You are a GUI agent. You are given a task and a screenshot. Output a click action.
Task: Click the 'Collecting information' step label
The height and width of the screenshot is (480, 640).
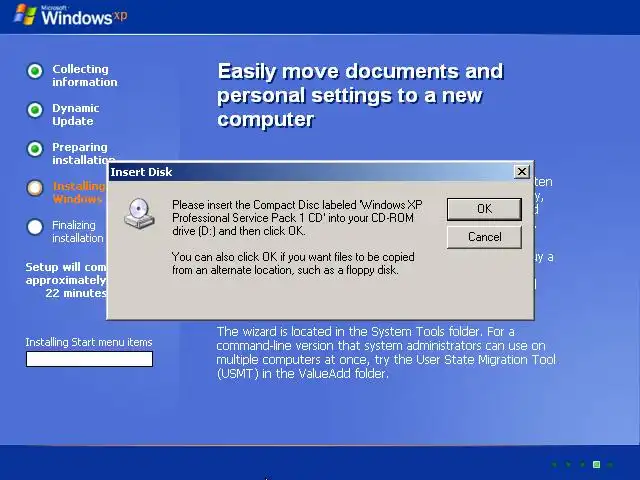coord(84,76)
